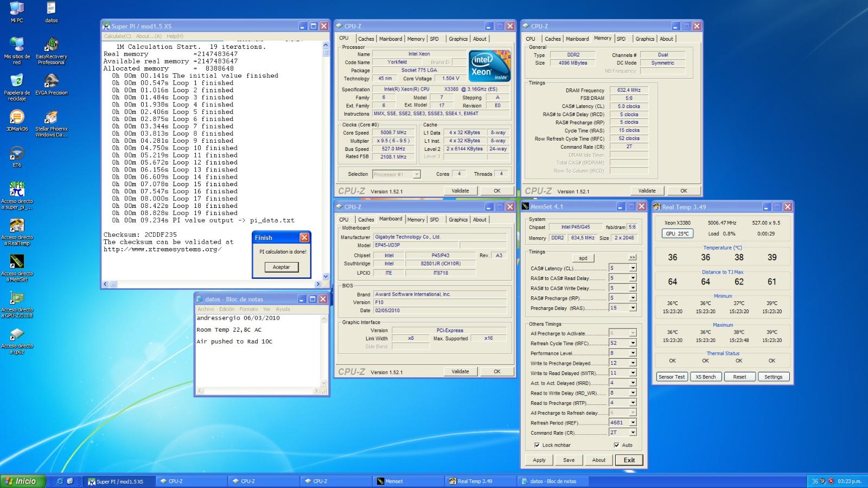Switch to Graphics tab in CPU-Z Mainboard window
Screen dimensions: 868x488
(x=458, y=219)
